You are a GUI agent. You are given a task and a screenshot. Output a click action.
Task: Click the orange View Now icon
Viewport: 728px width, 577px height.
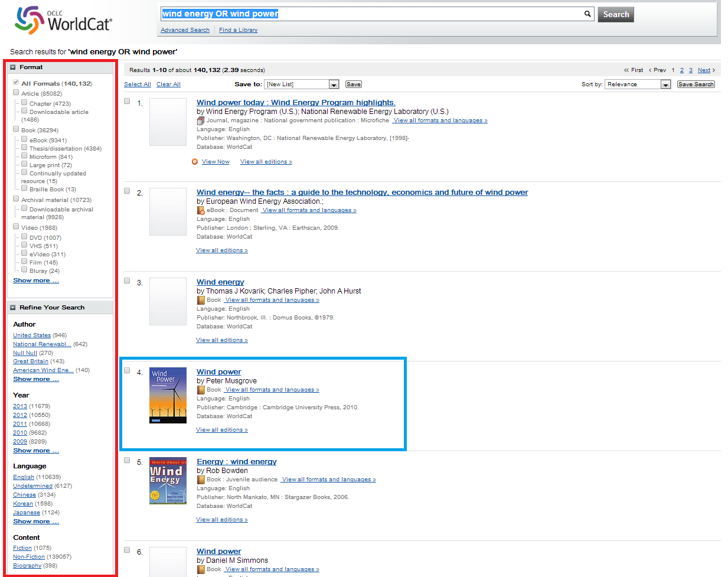(195, 162)
